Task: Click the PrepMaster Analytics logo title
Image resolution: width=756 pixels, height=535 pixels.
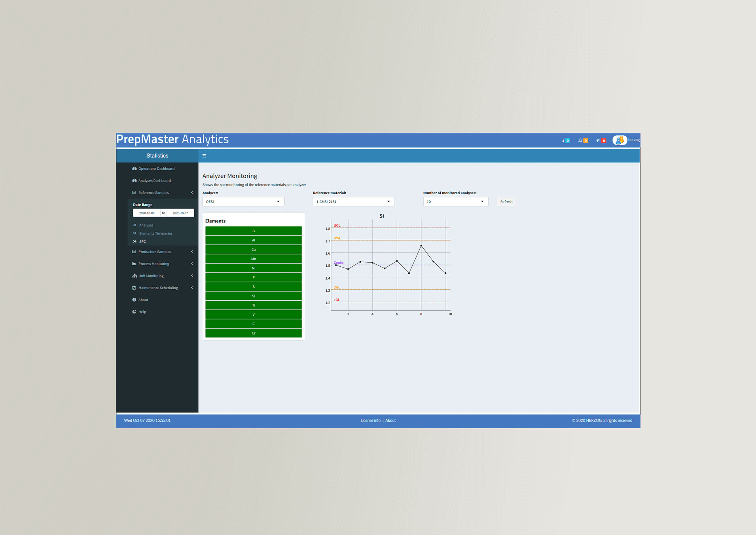Action: (x=172, y=139)
